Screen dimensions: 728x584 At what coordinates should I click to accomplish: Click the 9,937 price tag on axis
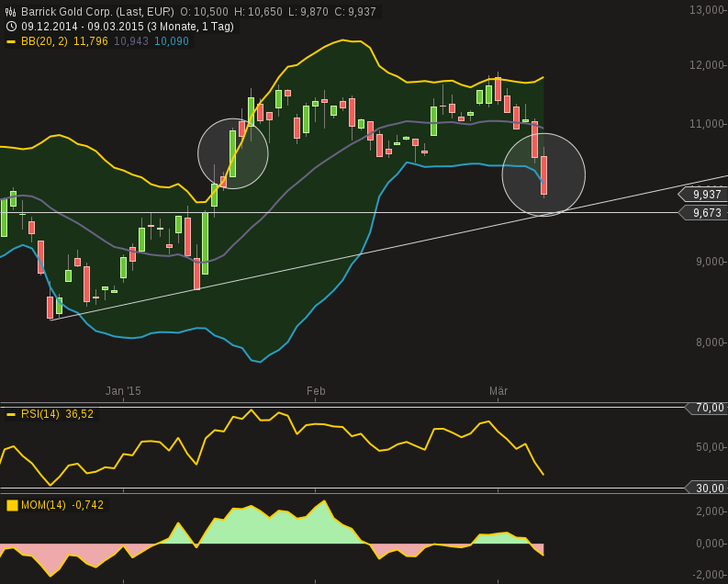point(703,194)
